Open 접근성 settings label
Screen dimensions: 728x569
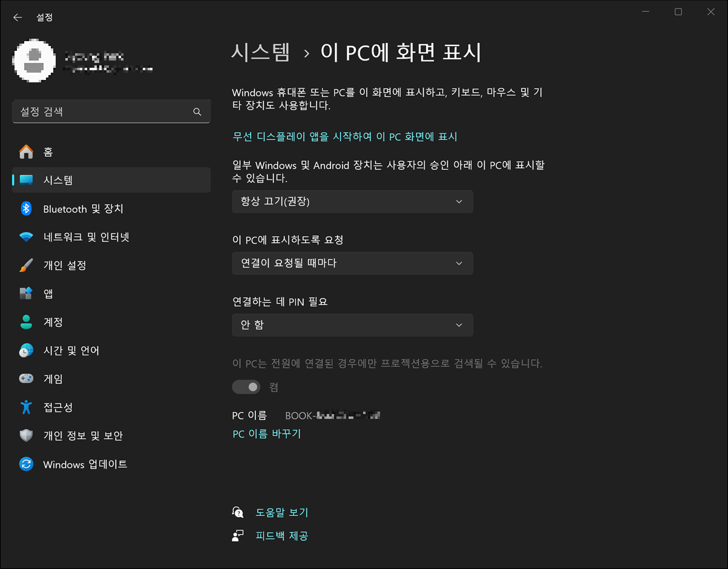[58, 407]
